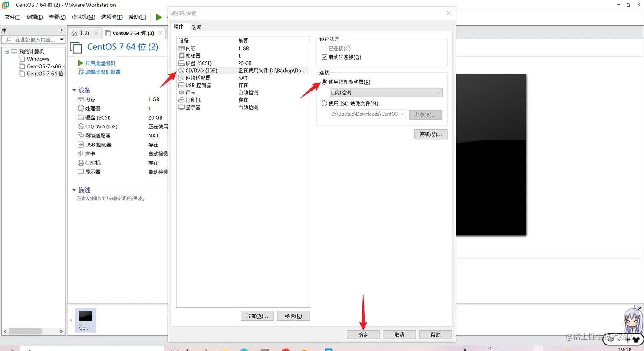Open the 虚拟机(M) menu
Image resolution: width=644 pixels, height=351 pixels.
[83, 17]
